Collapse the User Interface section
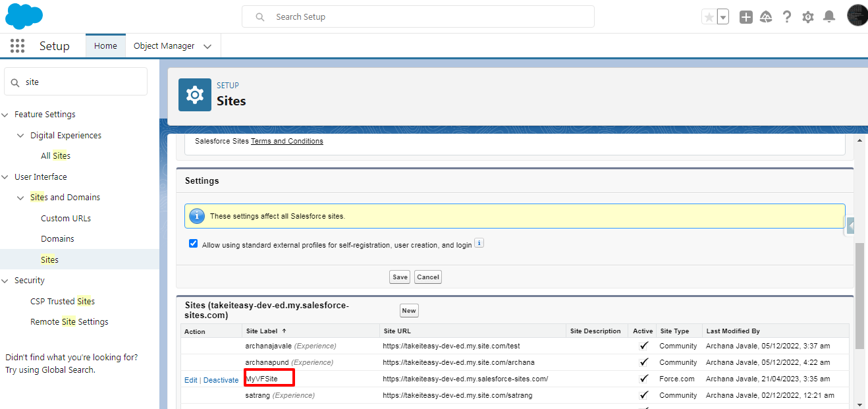 click(5, 177)
